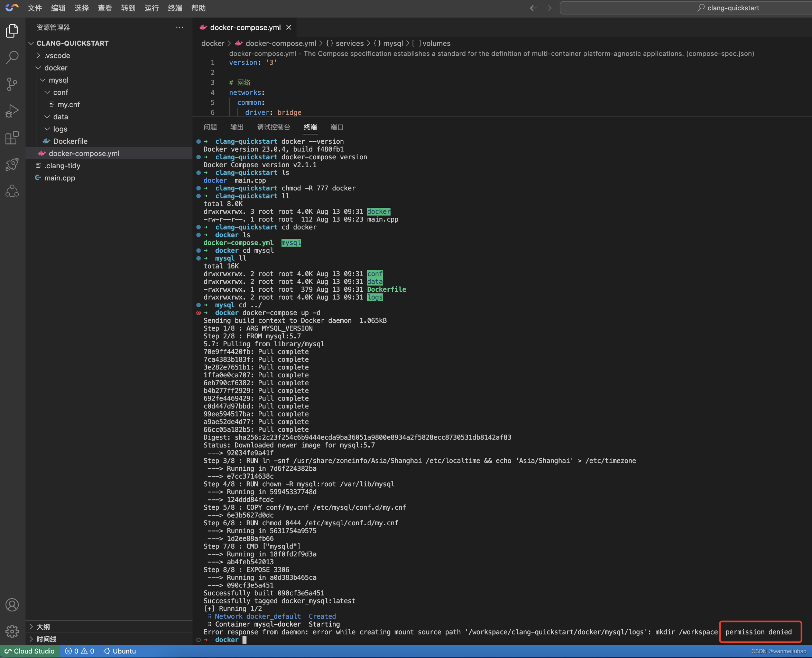Open errors and warnings status indicator
This screenshot has width=812, height=658.
click(79, 651)
